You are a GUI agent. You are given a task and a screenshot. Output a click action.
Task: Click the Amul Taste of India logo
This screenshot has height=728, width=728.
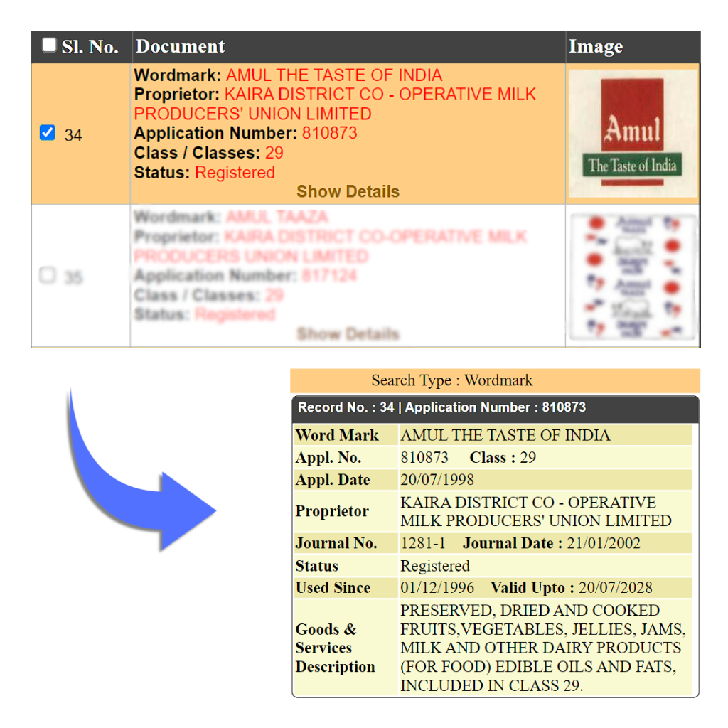click(x=633, y=134)
